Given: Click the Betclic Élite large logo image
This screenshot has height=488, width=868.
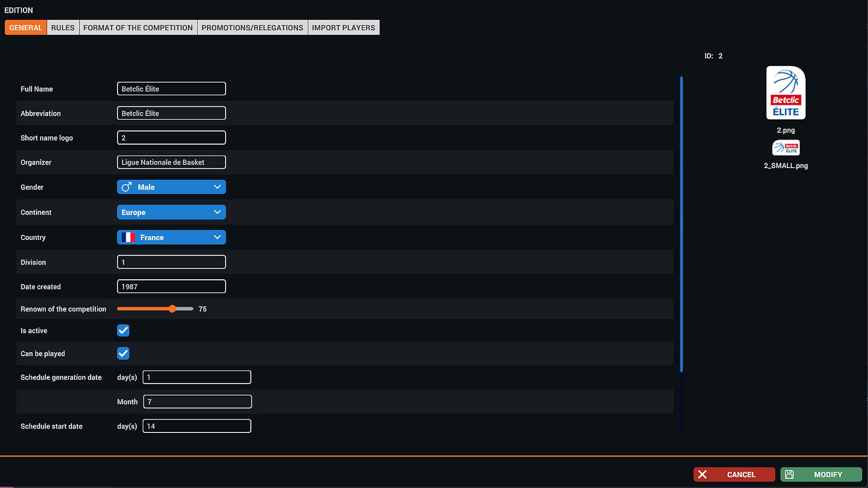Looking at the screenshot, I should click(x=786, y=93).
